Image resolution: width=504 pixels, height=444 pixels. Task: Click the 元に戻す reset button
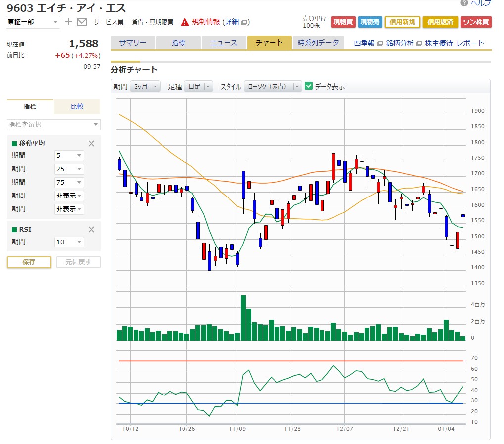pos(79,262)
